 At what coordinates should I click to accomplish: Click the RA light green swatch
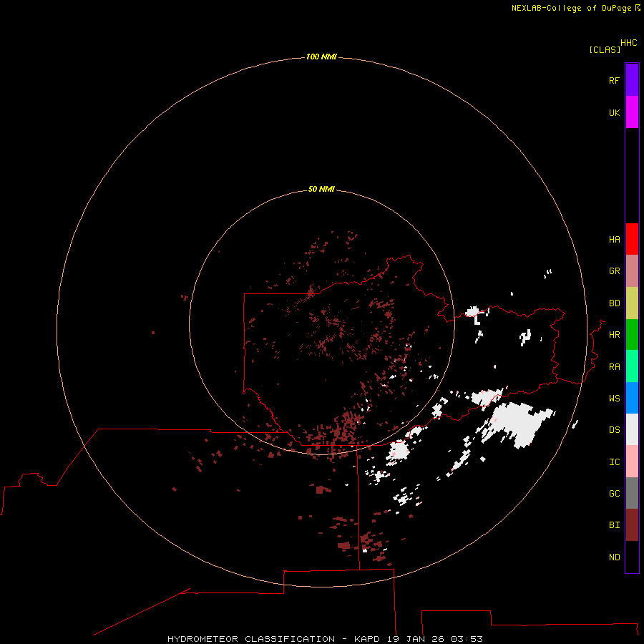(x=632, y=366)
